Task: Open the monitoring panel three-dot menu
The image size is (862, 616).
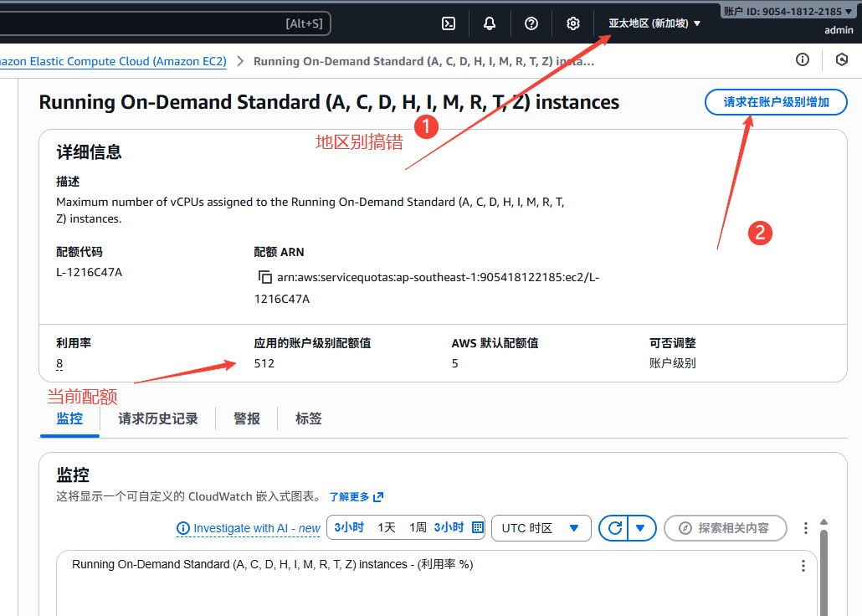Action: point(806,528)
